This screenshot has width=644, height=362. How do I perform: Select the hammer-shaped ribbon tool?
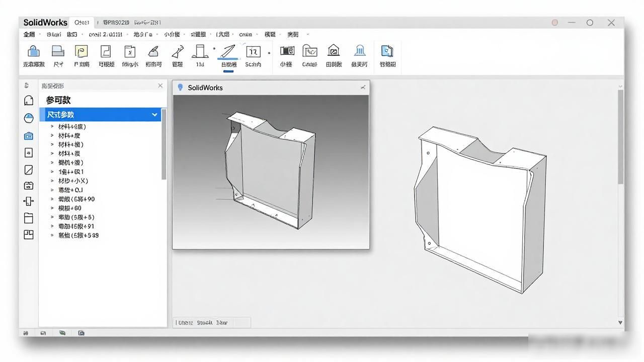pos(177,52)
